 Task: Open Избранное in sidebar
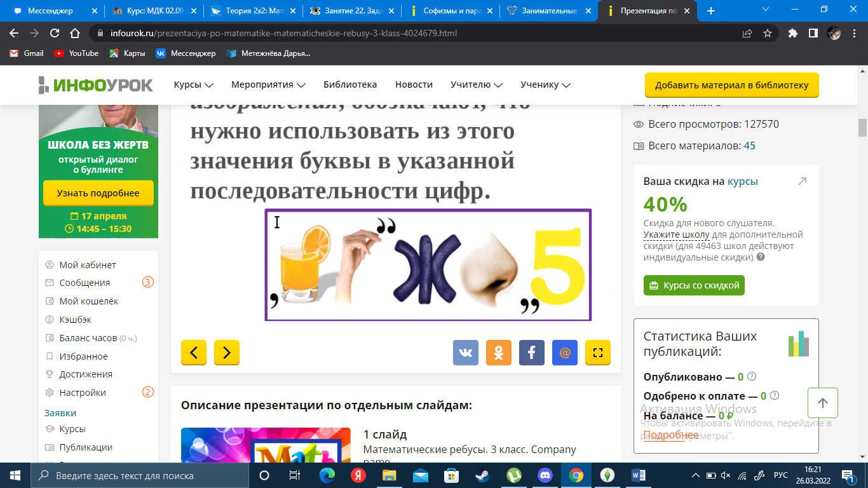click(83, 356)
